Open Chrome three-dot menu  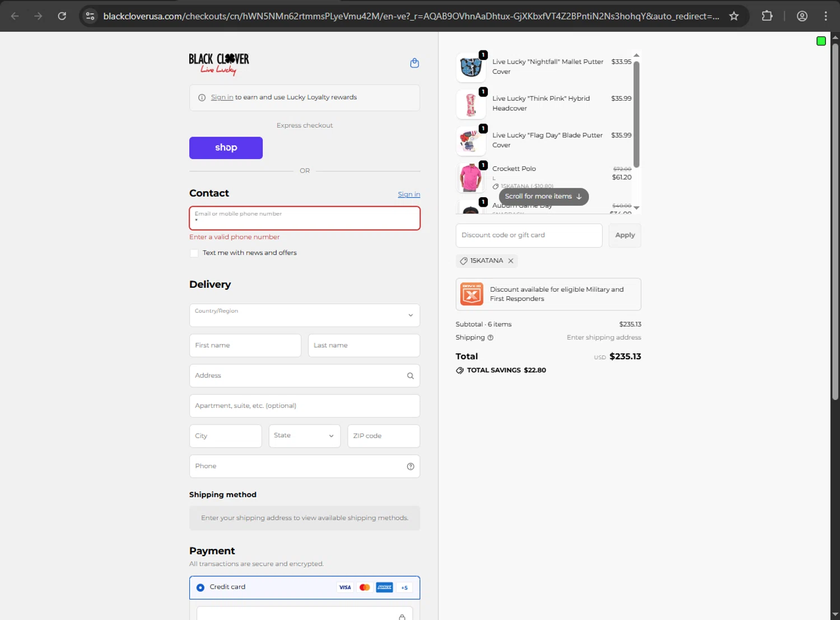(826, 16)
